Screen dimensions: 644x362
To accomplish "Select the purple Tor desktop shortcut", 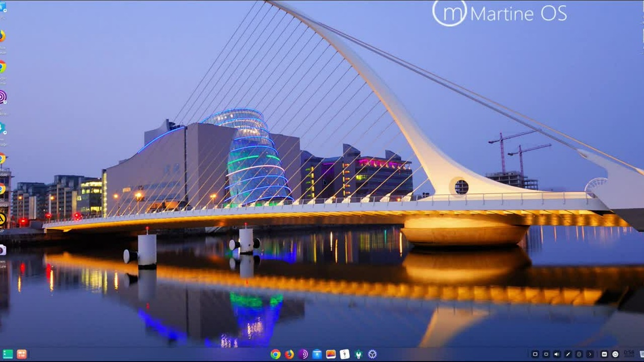I will (x=2, y=97).
